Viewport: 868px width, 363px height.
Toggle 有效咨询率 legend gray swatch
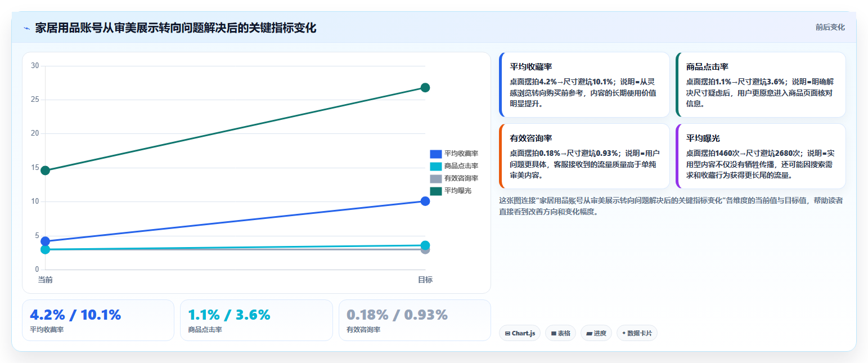click(436, 178)
